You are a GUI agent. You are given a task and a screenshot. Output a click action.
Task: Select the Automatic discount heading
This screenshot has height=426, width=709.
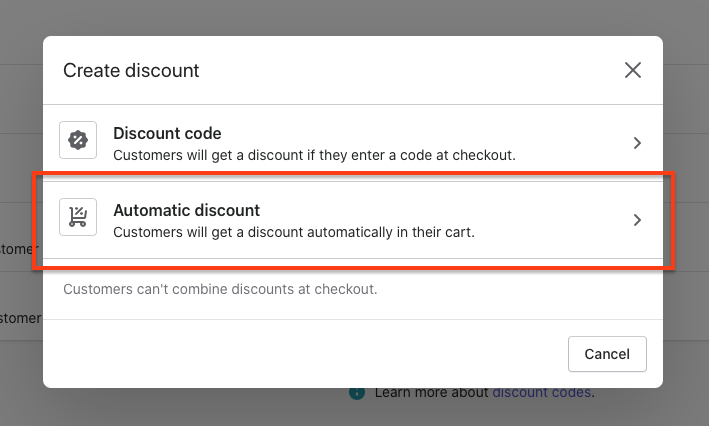(x=186, y=210)
